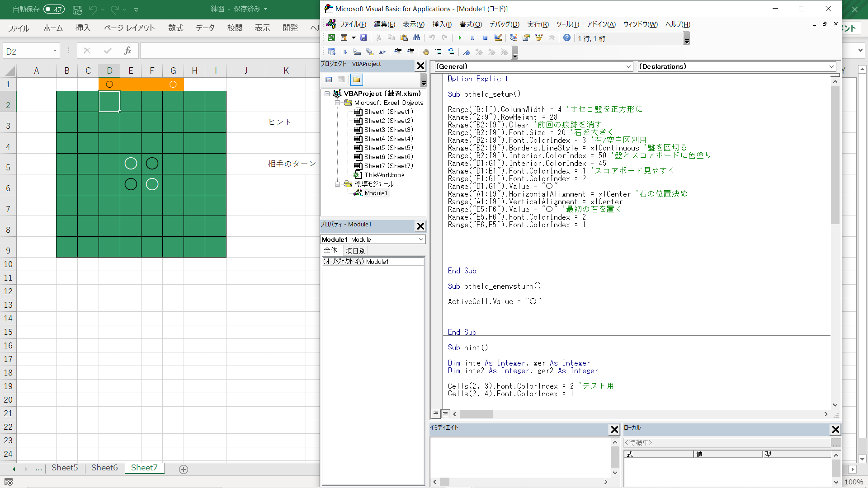The width and height of the screenshot is (868, 488).
Task: Open the (Declarations) procedure dropdown
Action: pyautogui.click(x=831, y=66)
